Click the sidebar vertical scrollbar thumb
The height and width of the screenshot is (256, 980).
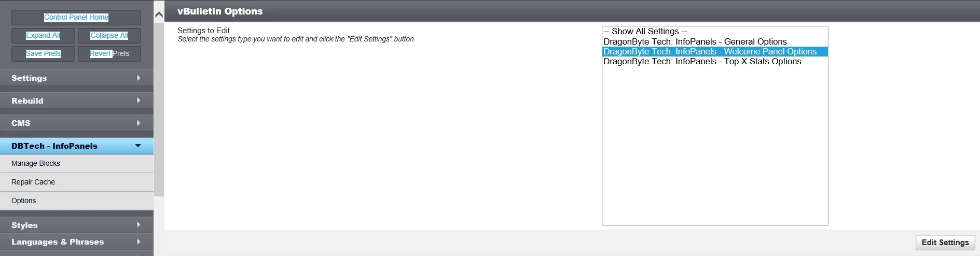(x=159, y=109)
